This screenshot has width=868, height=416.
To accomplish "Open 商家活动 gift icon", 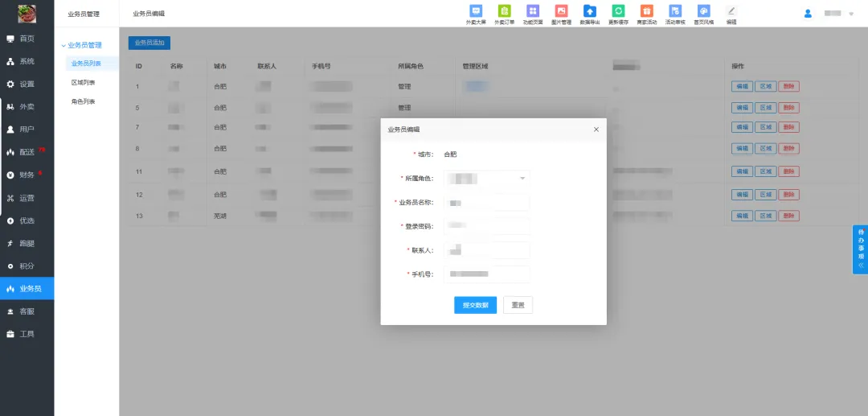I will [646, 11].
